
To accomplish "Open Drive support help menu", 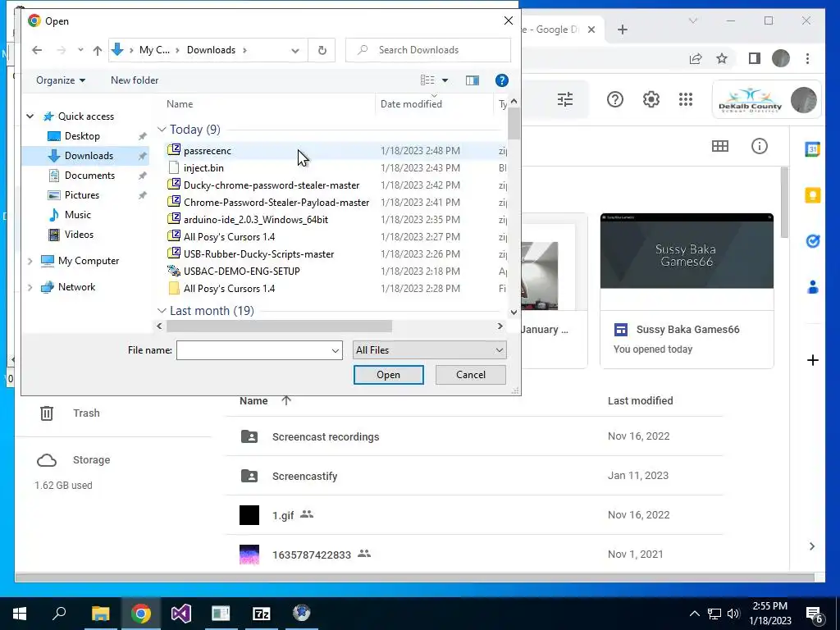I will (x=615, y=99).
